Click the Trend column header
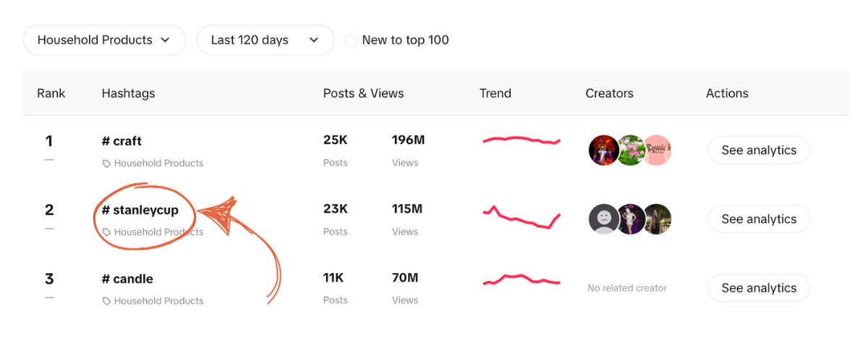 495,93
